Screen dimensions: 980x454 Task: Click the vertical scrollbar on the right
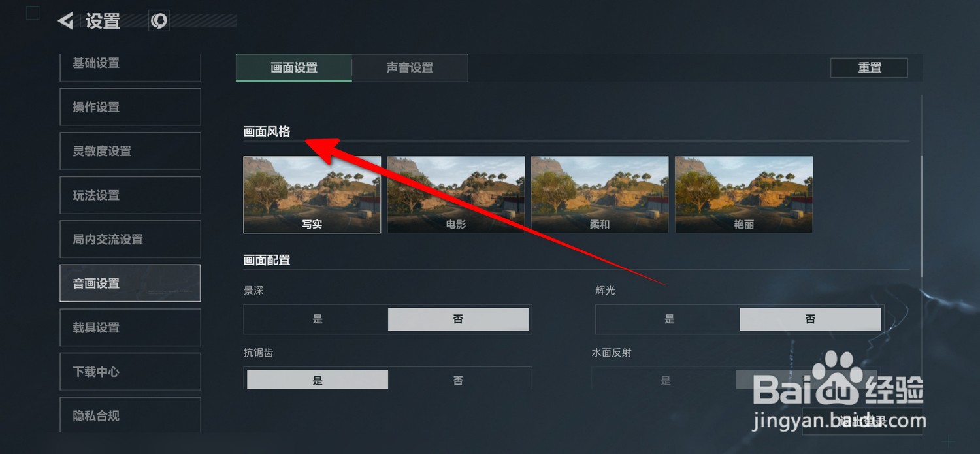[922, 216]
